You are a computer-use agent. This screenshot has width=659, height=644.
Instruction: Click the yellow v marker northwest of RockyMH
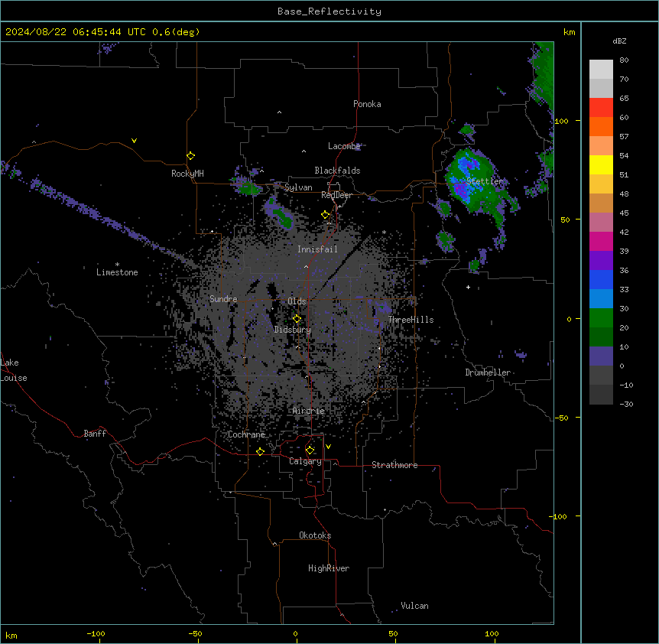tap(134, 141)
